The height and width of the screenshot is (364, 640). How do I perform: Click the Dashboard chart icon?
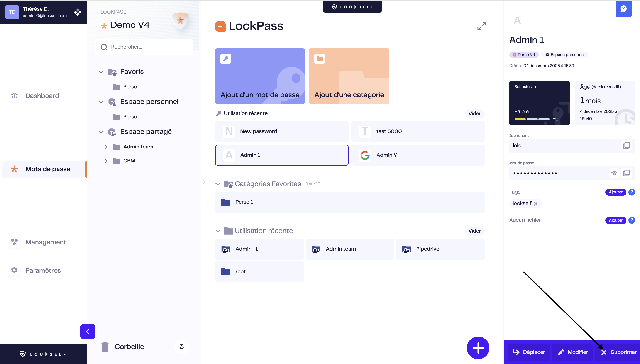(x=14, y=96)
